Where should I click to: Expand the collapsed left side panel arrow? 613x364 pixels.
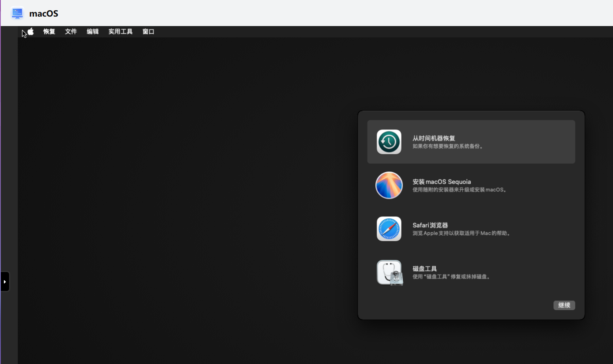pyautogui.click(x=5, y=281)
